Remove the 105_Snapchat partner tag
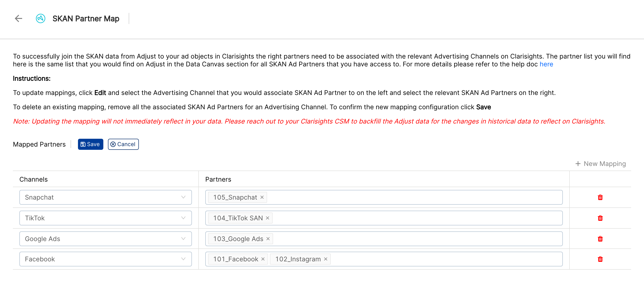This screenshot has width=644, height=295. pyautogui.click(x=262, y=197)
